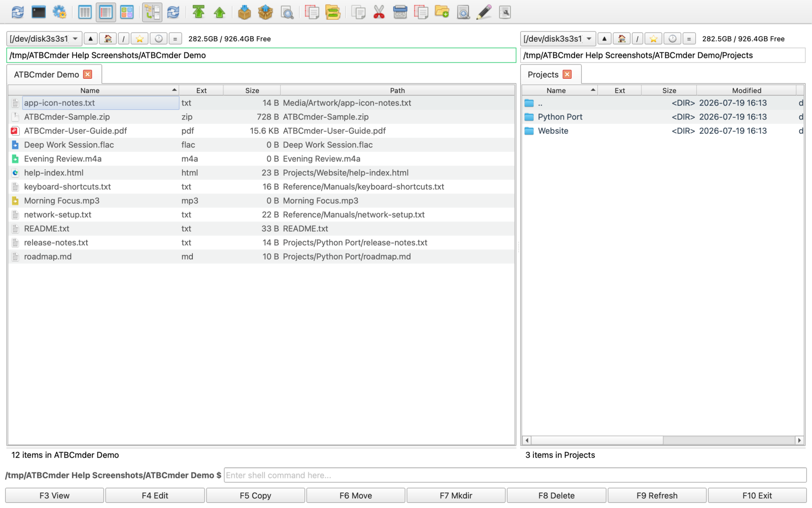The image size is (812, 508).
Task: Click the folder with green bars icon
Action: [333, 12]
